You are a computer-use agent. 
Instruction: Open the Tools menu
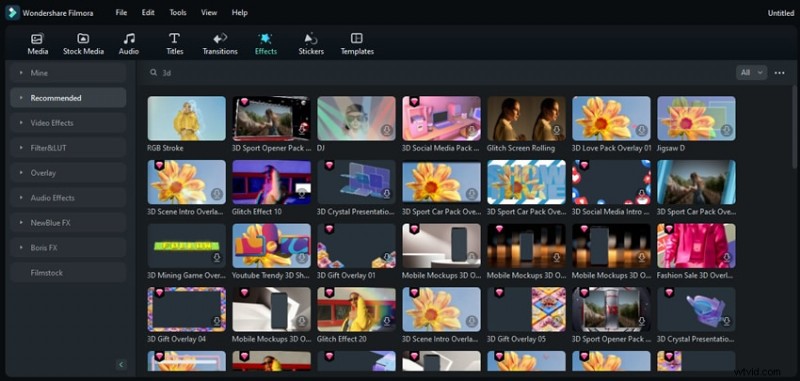pyautogui.click(x=178, y=13)
